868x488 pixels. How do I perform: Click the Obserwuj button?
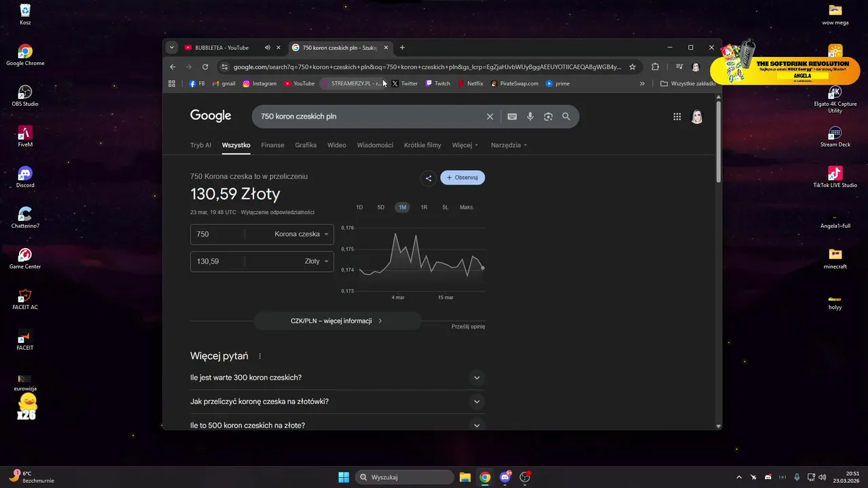(462, 178)
